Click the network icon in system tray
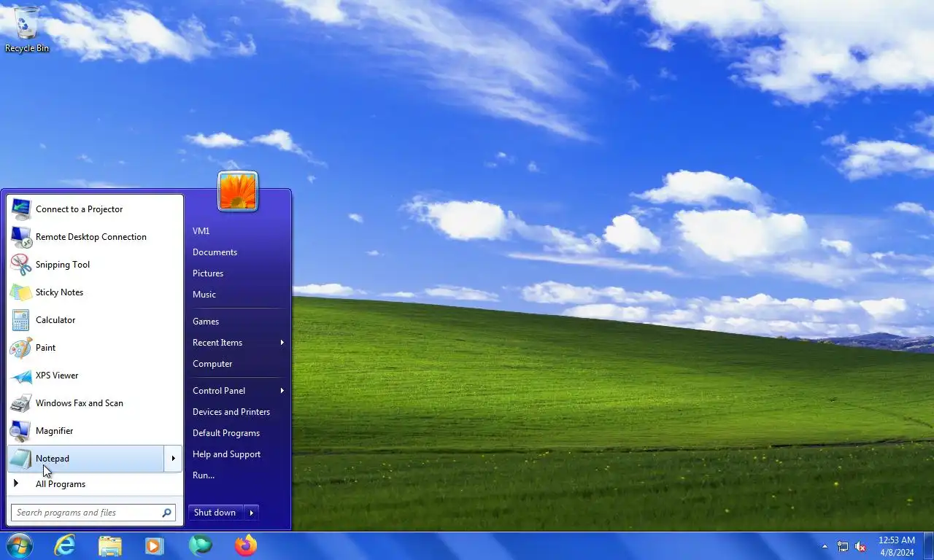 click(843, 546)
